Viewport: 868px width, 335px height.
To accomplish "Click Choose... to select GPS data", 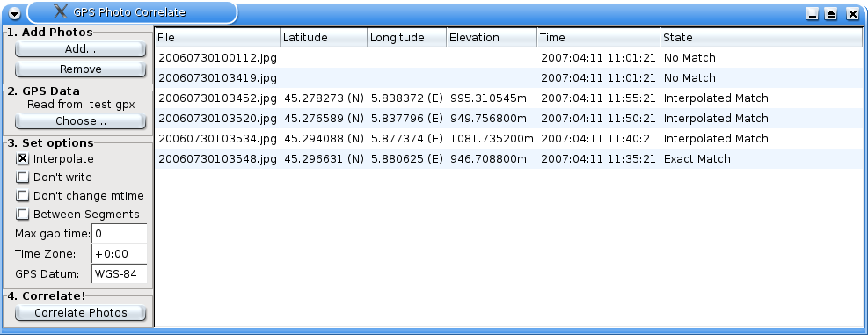I will 80,121.
